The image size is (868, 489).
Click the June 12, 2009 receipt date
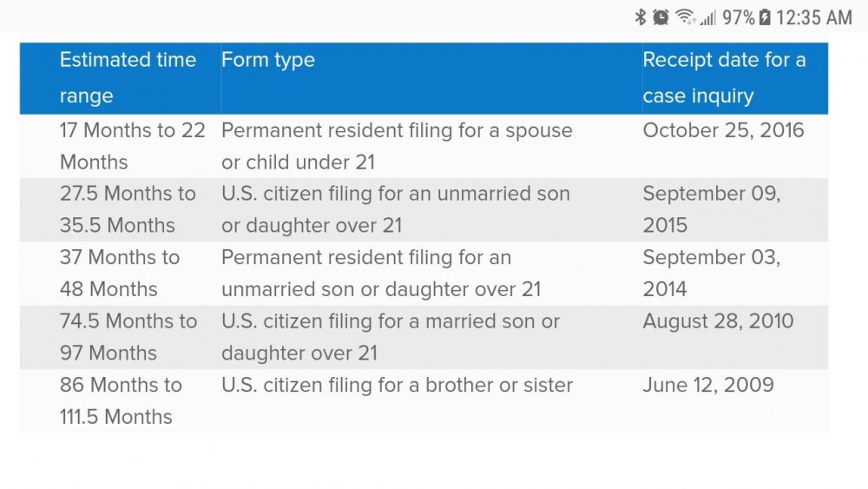point(708,386)
